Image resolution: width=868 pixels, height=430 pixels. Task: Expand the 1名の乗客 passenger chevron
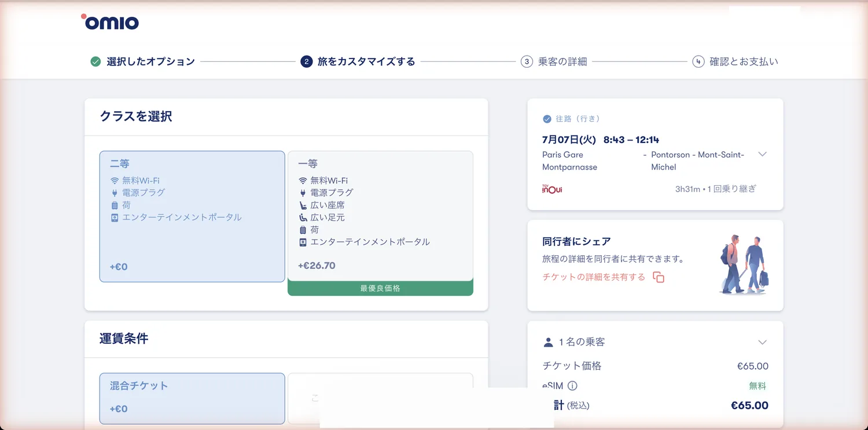pyautogui.click(x=763, y=342)
